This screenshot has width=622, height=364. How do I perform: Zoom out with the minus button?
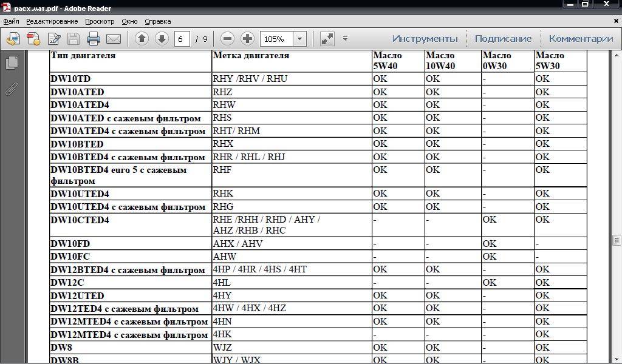pyautogui.click(x=227, y=39)
